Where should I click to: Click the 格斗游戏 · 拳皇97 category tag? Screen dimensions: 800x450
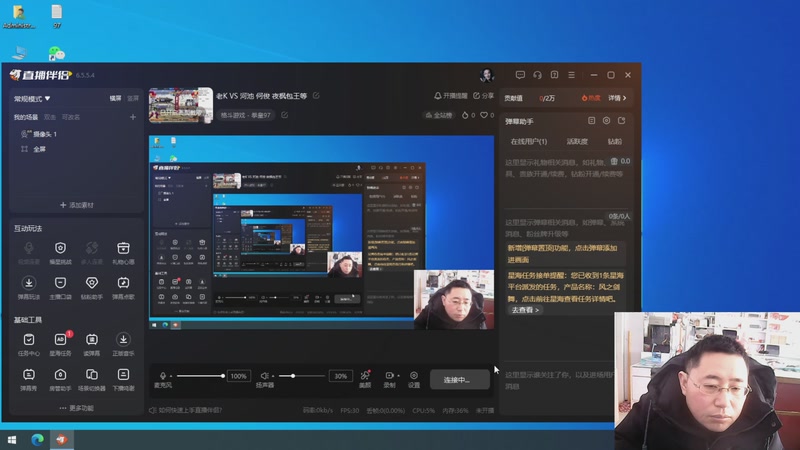tap(245, 115)
